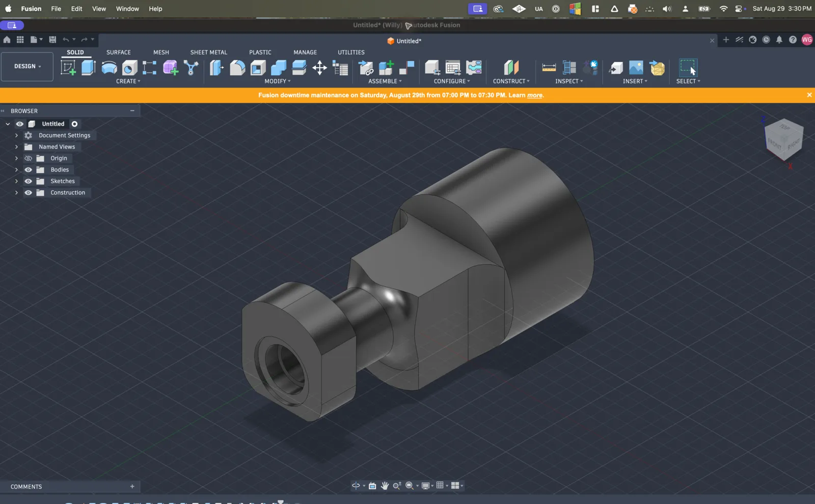Select the Press Pull tool
Image resolution: width=815 pixels, height=504 pixels.
216,67
